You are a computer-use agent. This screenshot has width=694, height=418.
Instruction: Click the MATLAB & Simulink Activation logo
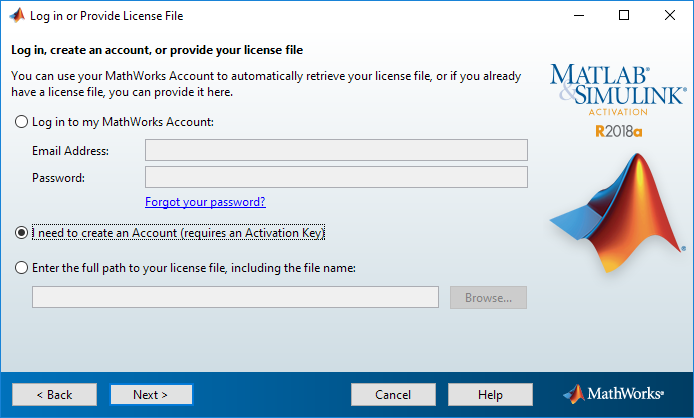[618, 90]
